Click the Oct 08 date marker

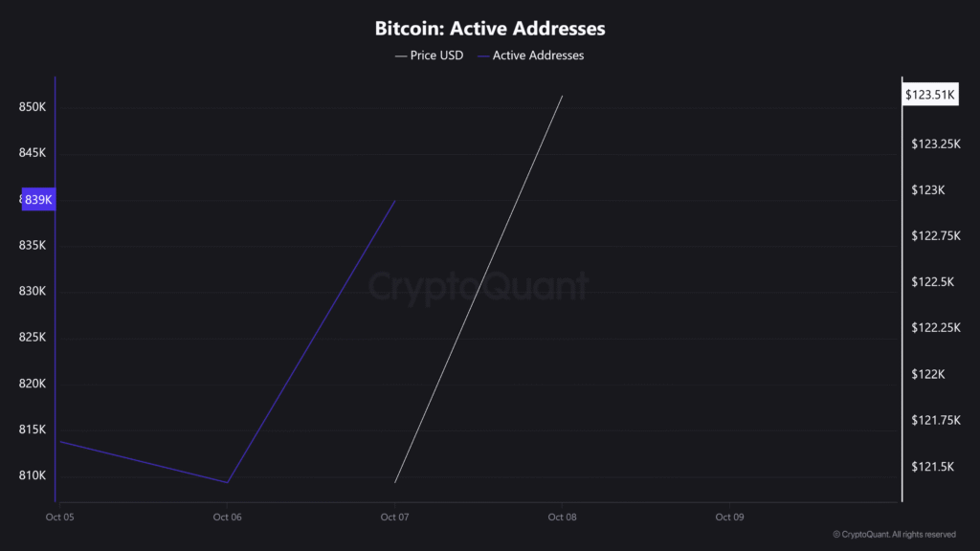pyautogui.click(x=562, y=518)
